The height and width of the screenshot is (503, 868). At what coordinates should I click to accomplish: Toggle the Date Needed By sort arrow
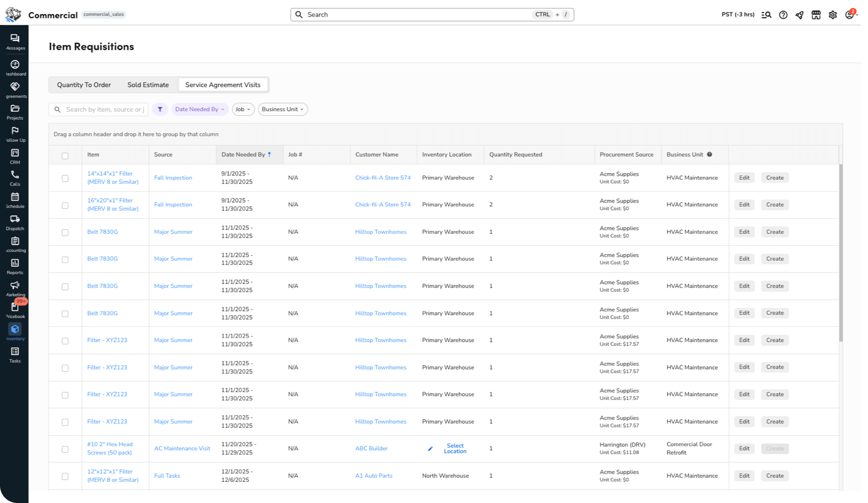269,154
